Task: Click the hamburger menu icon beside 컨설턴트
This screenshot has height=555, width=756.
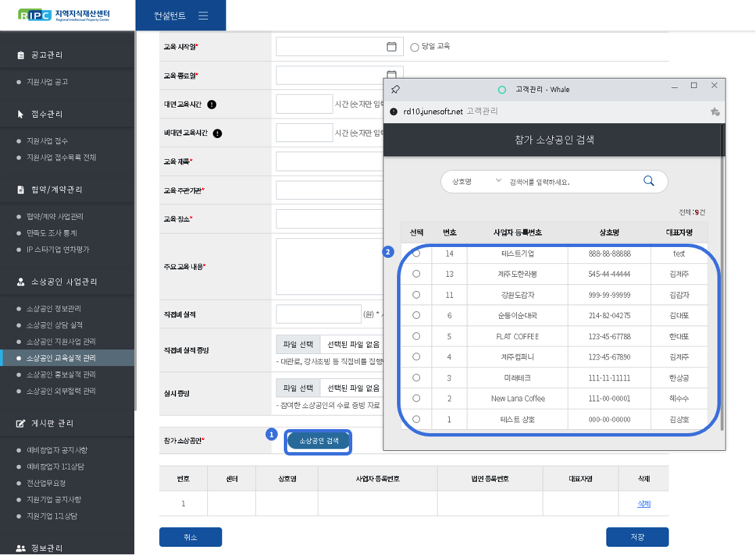Action: 203,16
